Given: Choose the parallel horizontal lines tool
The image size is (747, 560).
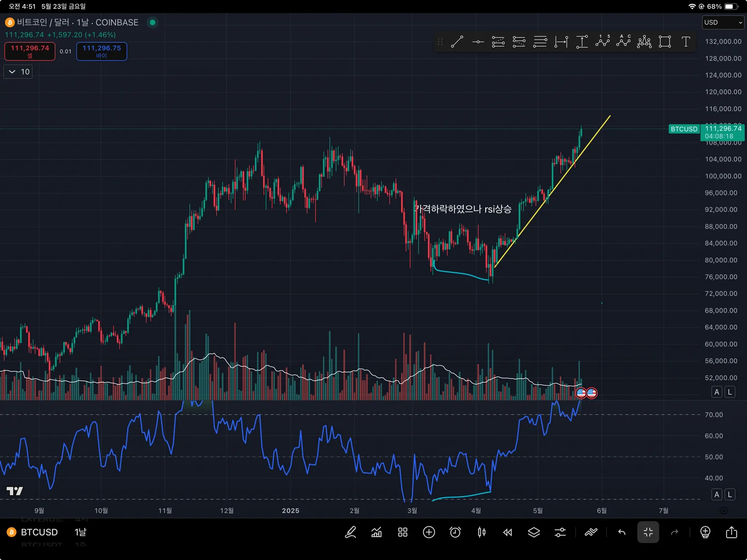Looking at the screenshot, I should (x=540, y=42).
